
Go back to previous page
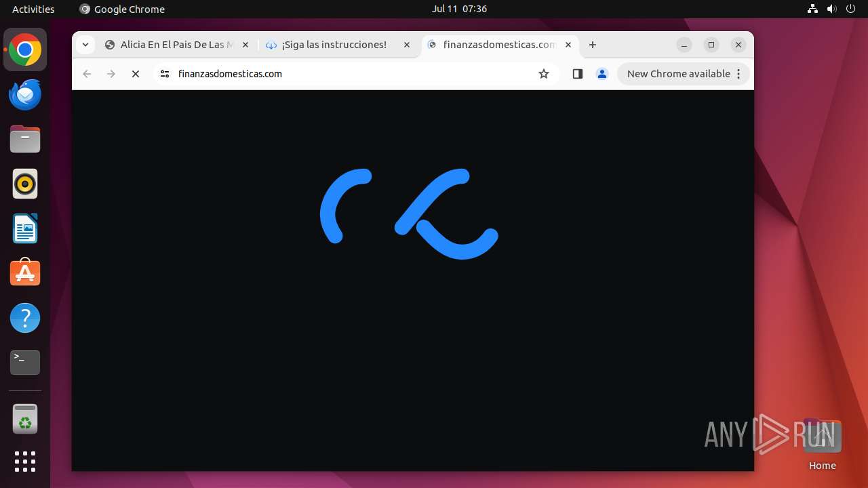pos(87,74)
